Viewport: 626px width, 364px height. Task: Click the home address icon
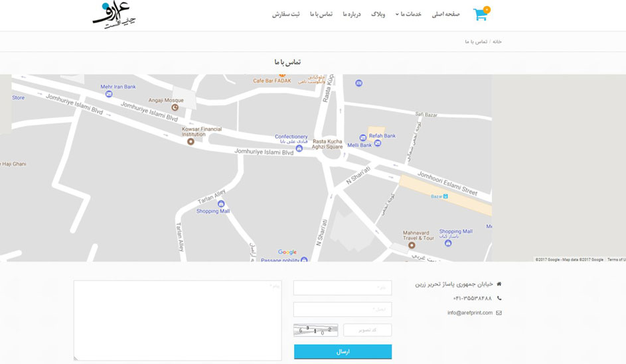click(499, 284)
